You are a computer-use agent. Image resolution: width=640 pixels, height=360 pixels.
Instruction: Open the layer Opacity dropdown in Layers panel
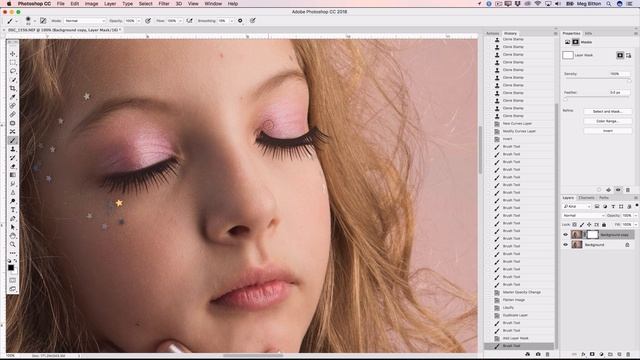click(635, 216)
